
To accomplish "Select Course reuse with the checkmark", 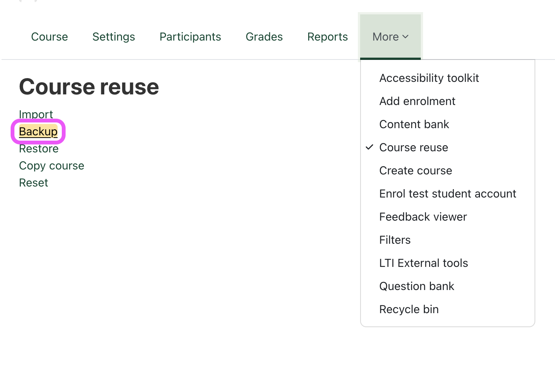I will coord(414,147).
